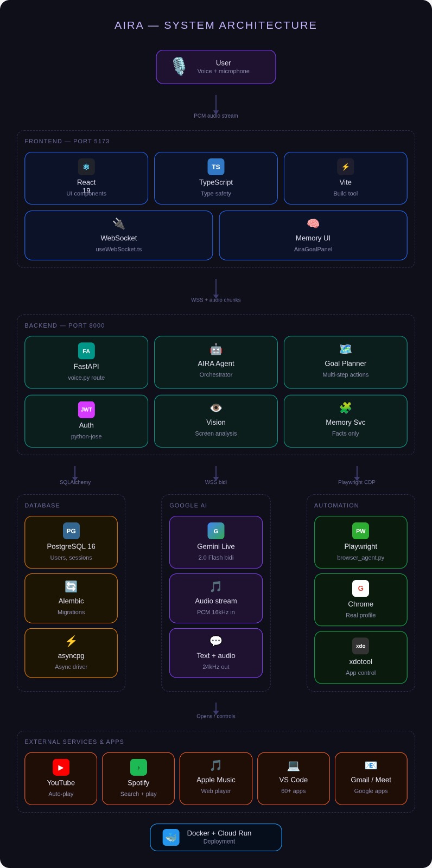This screenshot has height=868, width=432.
Task: Click the Playwright PW icon
Action: pos(361,531)
